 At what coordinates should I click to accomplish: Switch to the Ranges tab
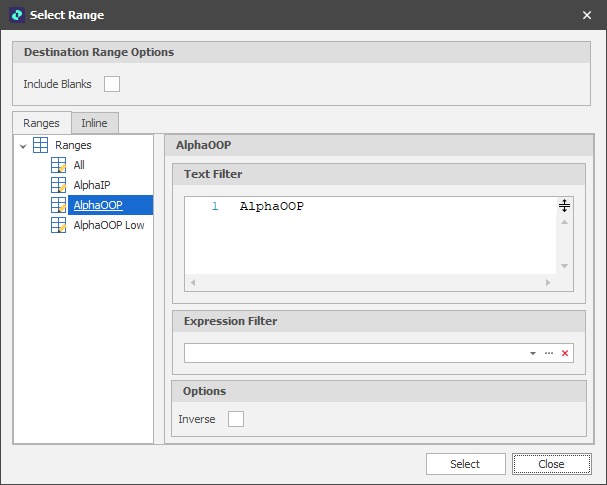tap(42, 123)
